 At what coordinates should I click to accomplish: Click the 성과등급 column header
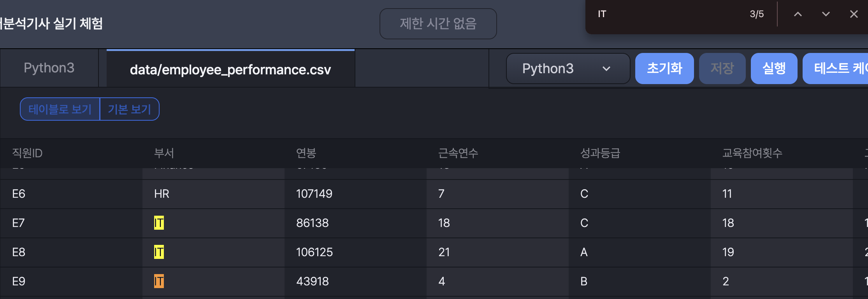point(600,153)
